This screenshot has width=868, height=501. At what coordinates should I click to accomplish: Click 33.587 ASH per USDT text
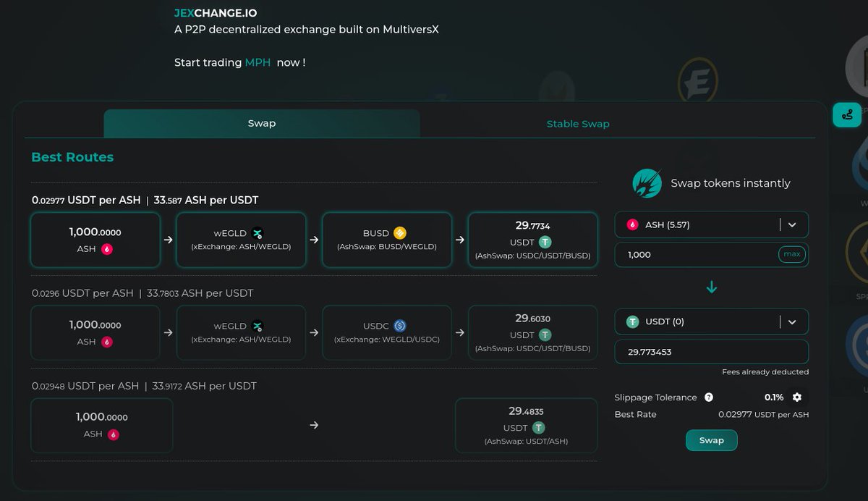point(206,201)
